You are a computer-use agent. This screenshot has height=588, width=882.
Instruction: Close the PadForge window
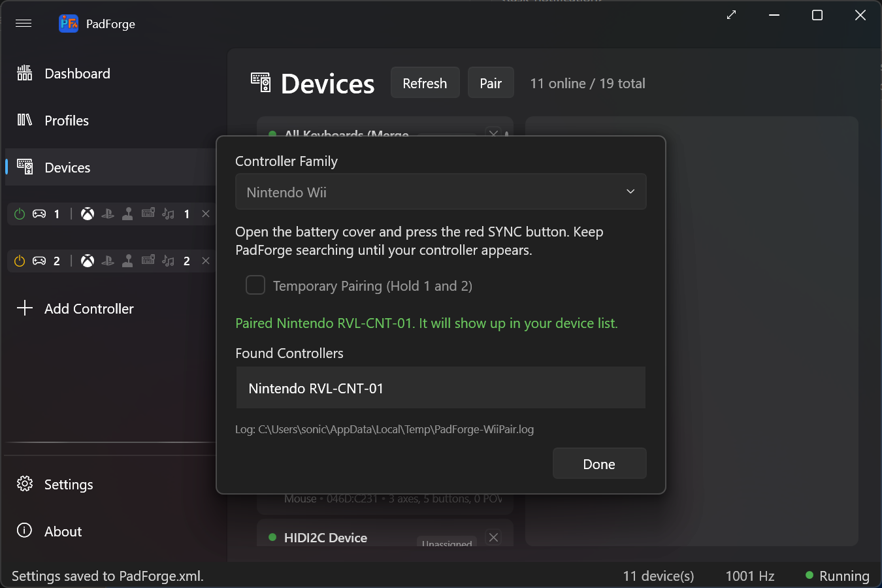click(860, 15)
